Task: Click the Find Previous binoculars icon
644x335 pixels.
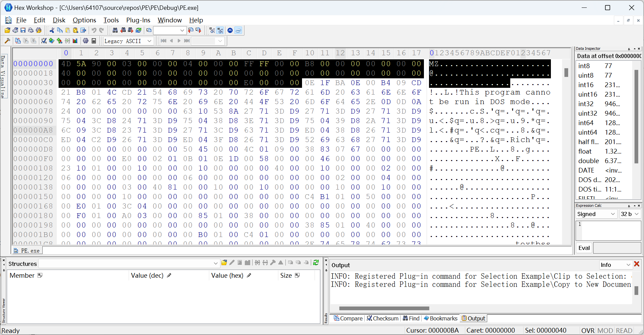Action: 123,31
